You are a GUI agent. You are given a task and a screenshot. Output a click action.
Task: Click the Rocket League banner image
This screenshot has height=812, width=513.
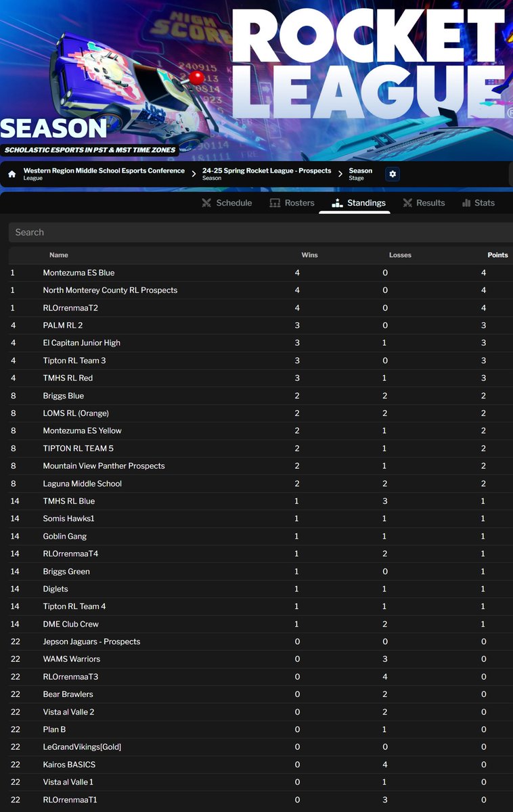(x=256, y=80)
